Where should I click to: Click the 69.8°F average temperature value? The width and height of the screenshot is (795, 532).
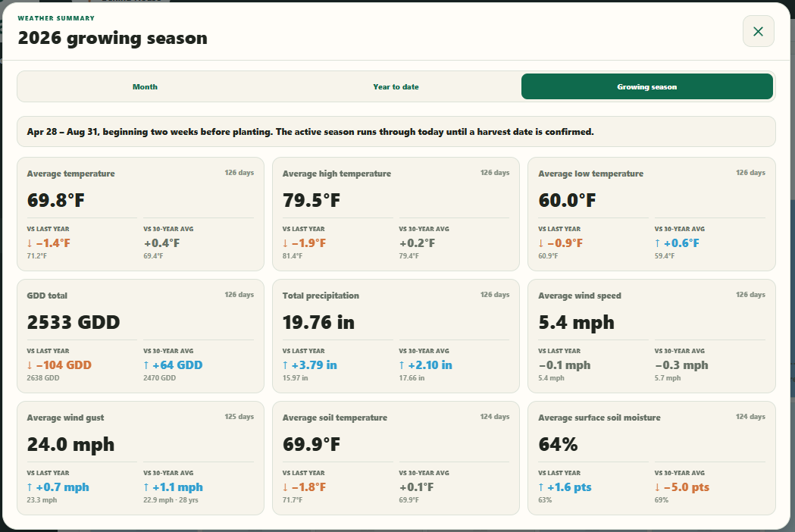[56, 200]
